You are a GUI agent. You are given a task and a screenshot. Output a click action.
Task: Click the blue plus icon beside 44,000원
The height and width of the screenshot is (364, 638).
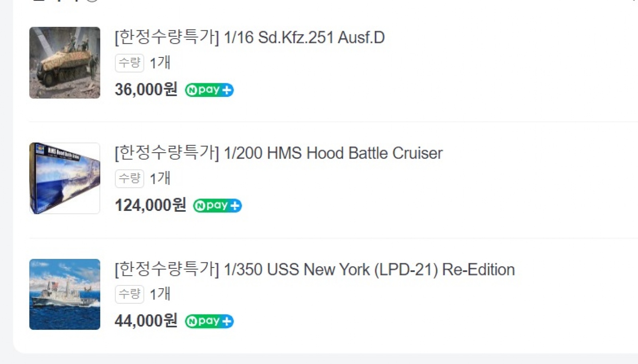227,321
